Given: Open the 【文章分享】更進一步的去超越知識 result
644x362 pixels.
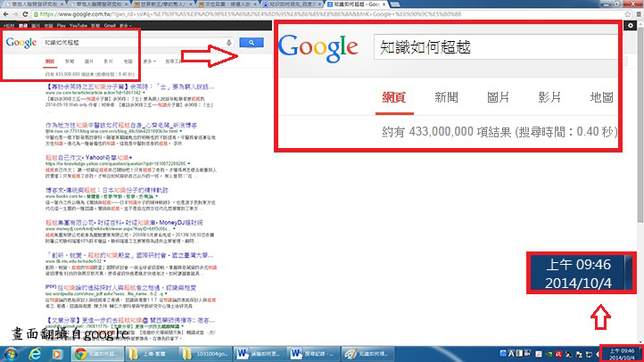Looking at the screenshot, I should (130, 320).
